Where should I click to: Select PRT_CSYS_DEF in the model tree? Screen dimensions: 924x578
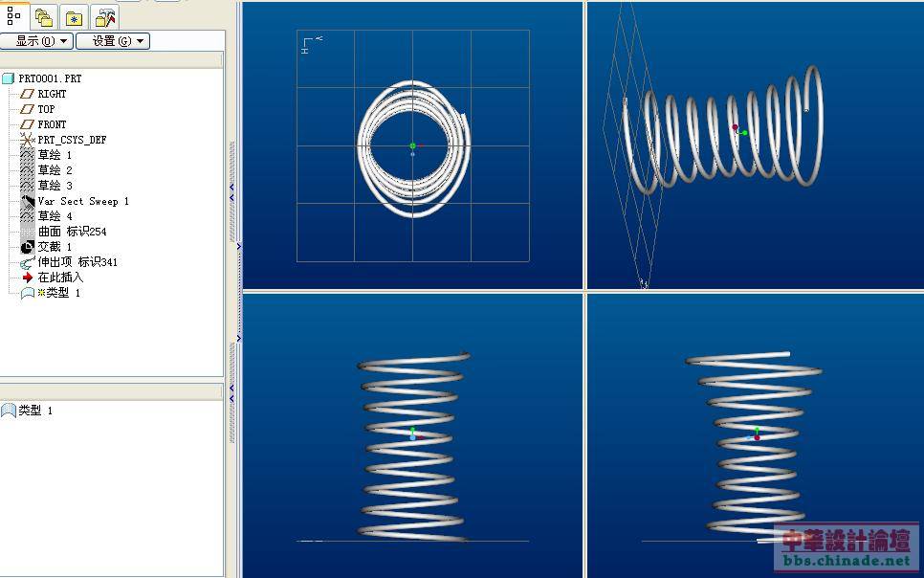[x=72, y=140]
